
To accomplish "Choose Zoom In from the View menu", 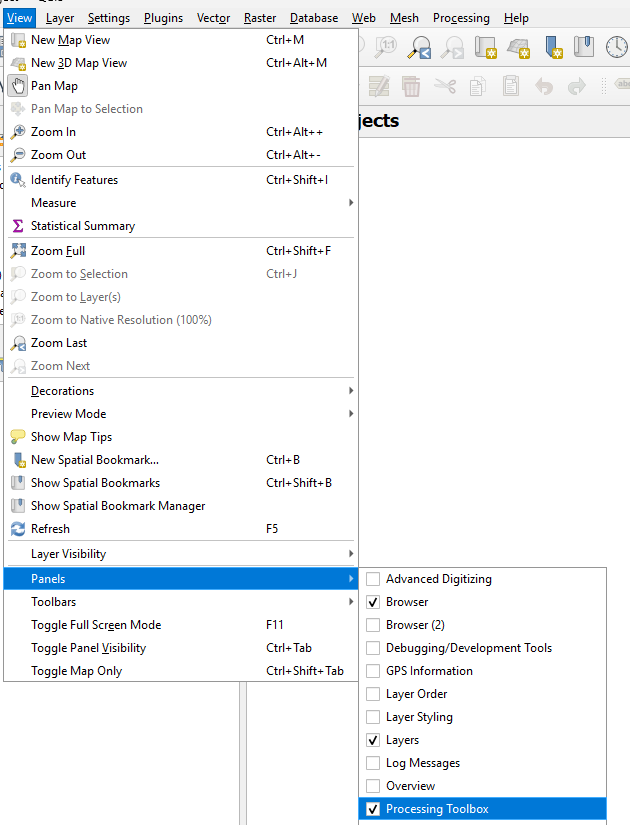I will tap(53, 132).
